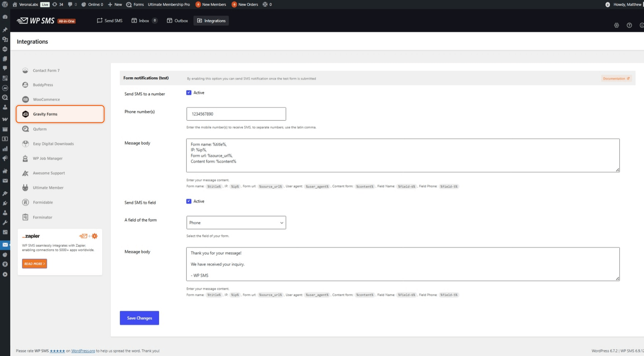Image resolution: width=644 pixels, height=356 pixels.
Task: Open New Members in admin bar
Action: point(211,4)
